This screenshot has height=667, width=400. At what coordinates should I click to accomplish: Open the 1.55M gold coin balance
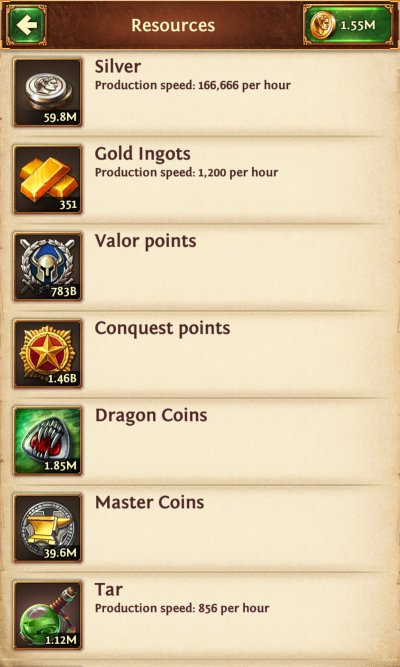(348, 25)
